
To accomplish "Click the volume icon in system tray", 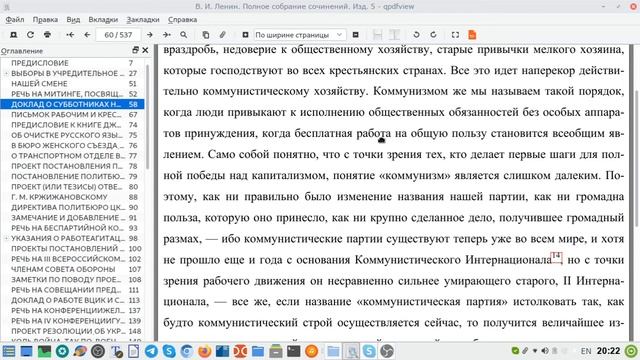I will [x=545, y=351].
